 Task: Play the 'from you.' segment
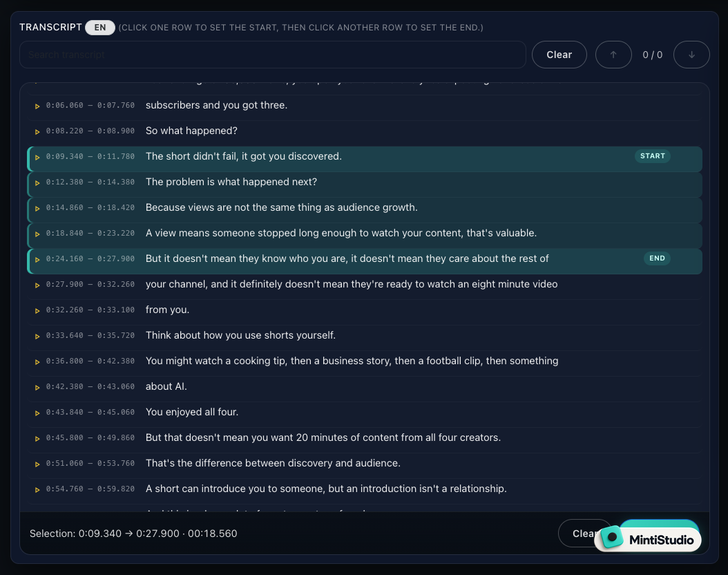[x=37, y=311]
